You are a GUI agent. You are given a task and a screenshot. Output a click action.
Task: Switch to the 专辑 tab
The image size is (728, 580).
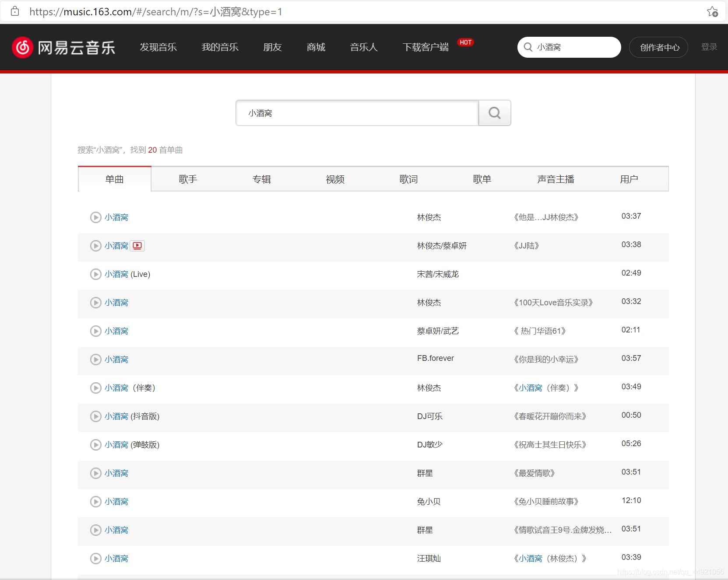(x=262, y=179)
